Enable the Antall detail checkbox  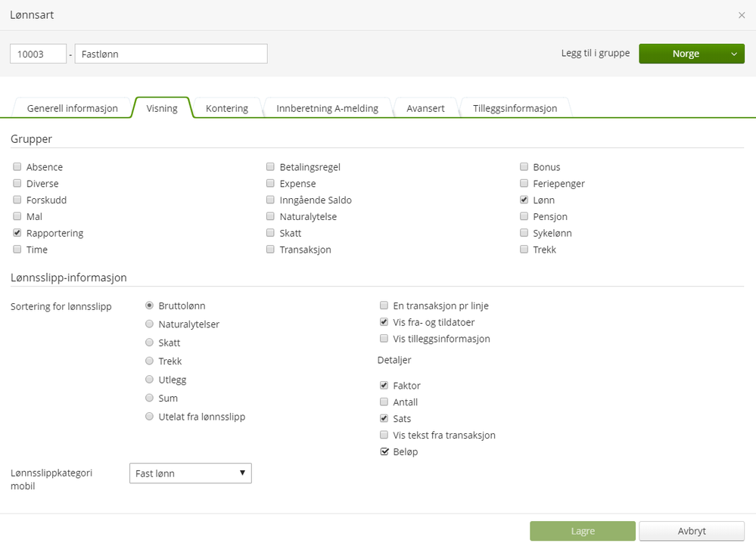[384, 402]
